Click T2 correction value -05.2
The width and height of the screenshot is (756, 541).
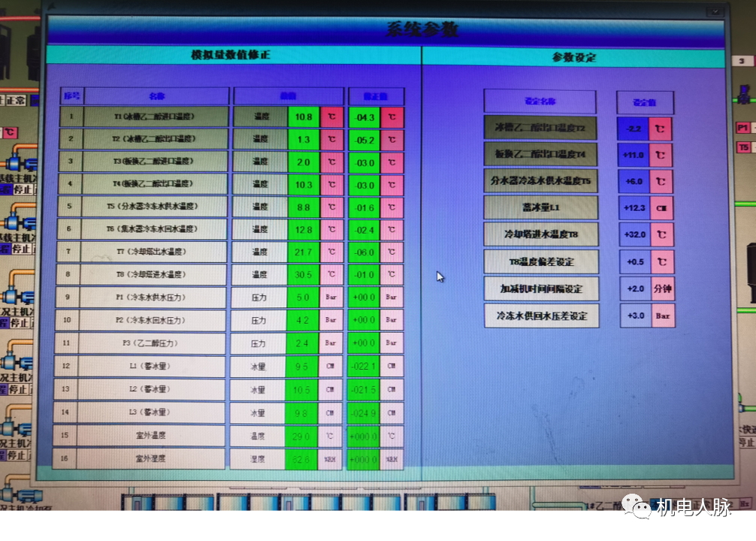pyautogui.click(x=365, y=140)
